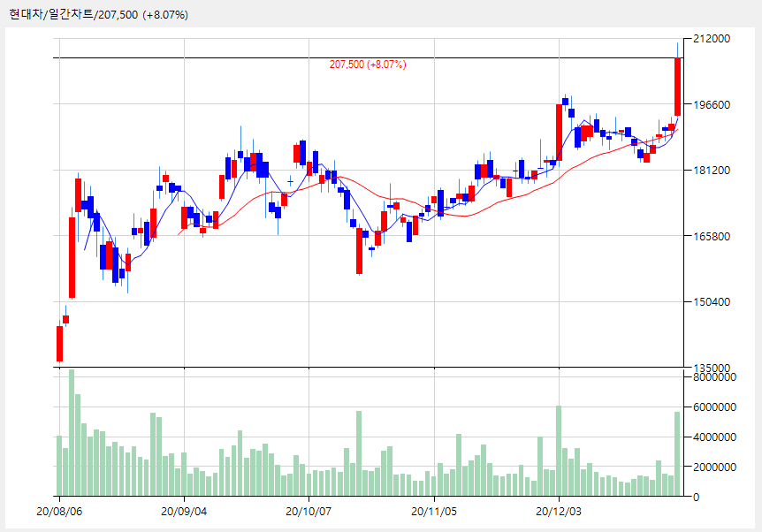Click the first red candlestick at chart start

tap(60, 344)
